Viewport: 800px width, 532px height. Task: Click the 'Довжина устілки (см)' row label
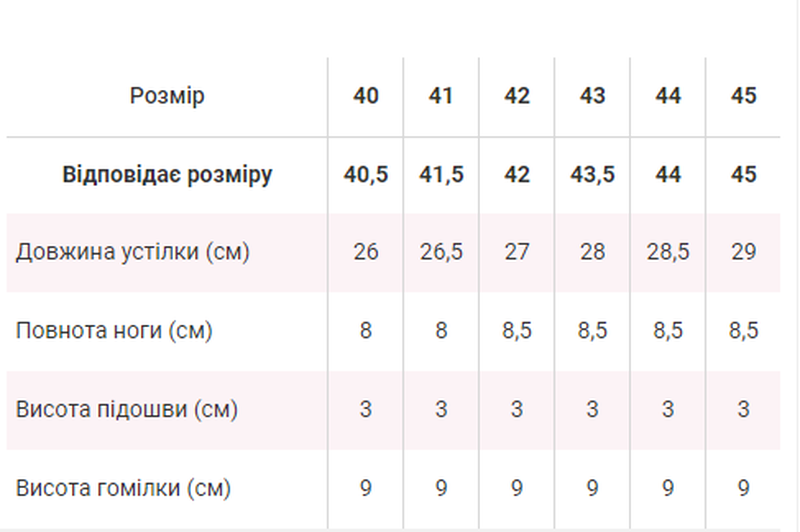pos(133,252)
